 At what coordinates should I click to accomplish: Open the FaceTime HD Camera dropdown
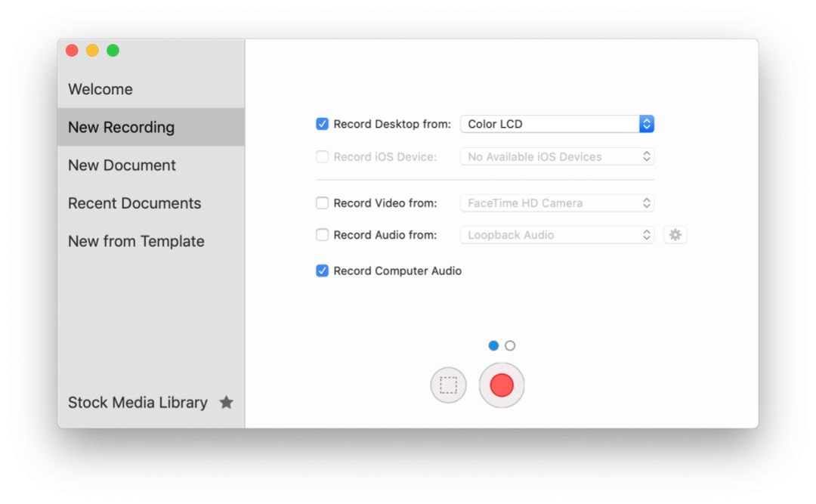(557, 203)
